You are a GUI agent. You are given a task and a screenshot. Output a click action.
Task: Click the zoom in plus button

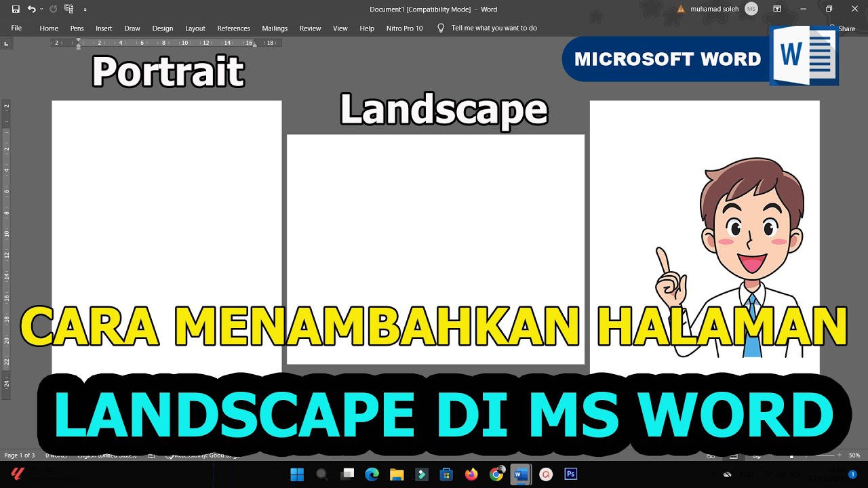[x=840, y=455]
